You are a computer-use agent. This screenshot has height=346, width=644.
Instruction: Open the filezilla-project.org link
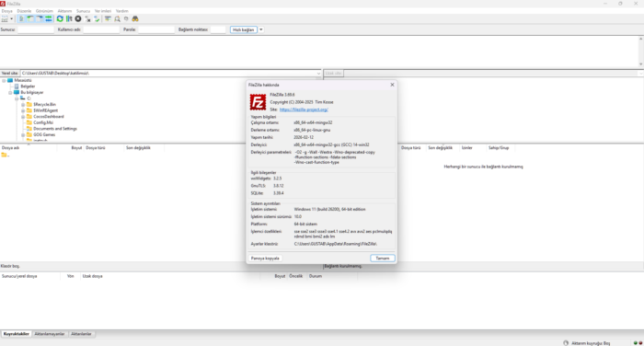(304, 110)
